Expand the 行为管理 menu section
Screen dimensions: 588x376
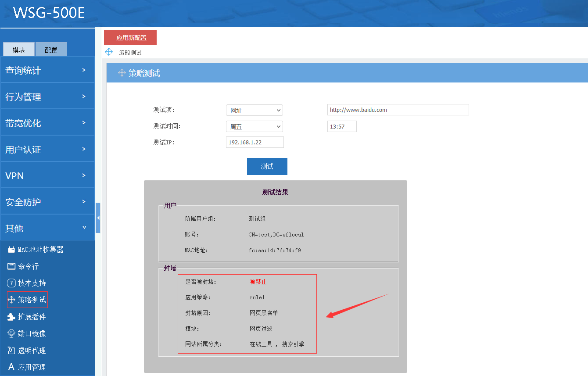pos(47,97)
